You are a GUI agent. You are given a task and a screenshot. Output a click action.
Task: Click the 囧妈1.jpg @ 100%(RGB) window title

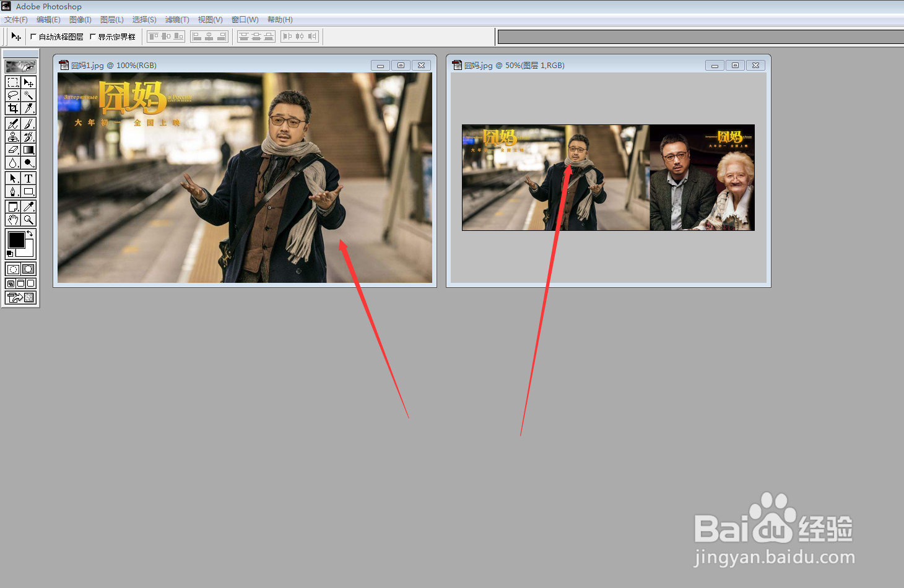click(x=114, y=65)
